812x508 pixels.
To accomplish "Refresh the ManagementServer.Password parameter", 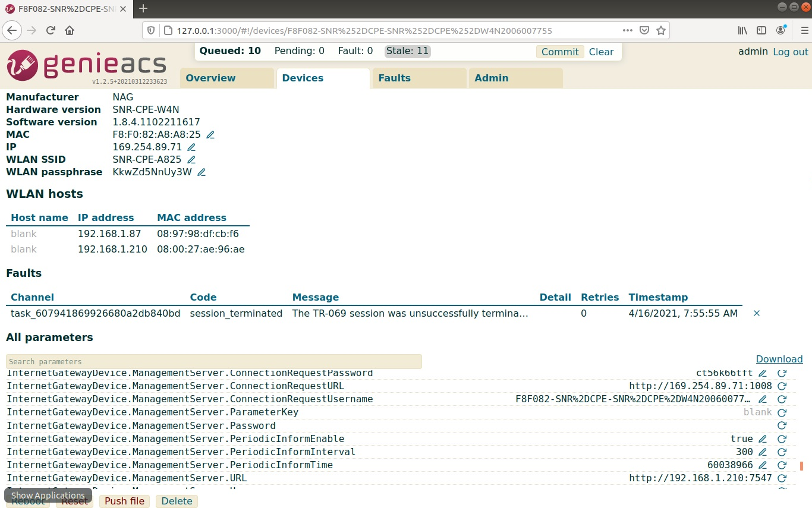I will (x=782, y=425).
